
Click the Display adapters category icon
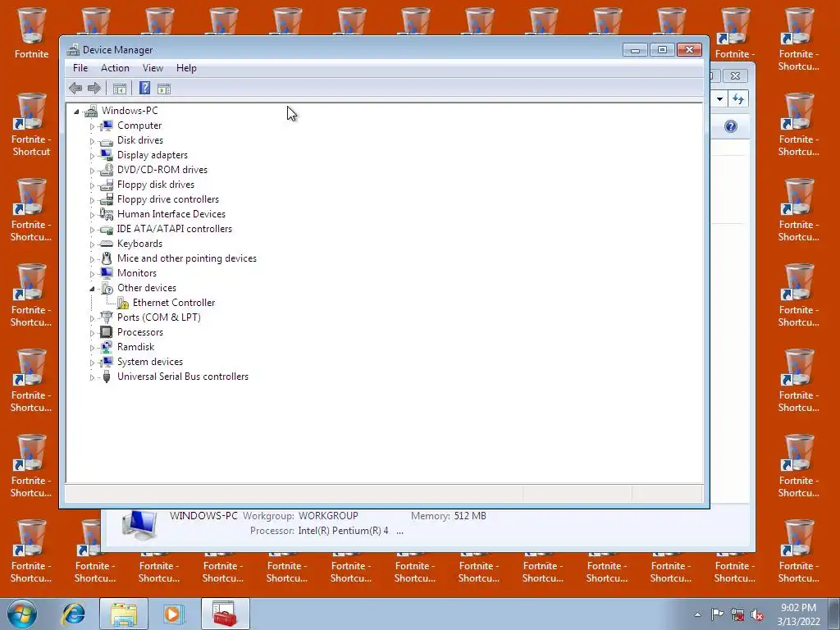pos(106,155)
